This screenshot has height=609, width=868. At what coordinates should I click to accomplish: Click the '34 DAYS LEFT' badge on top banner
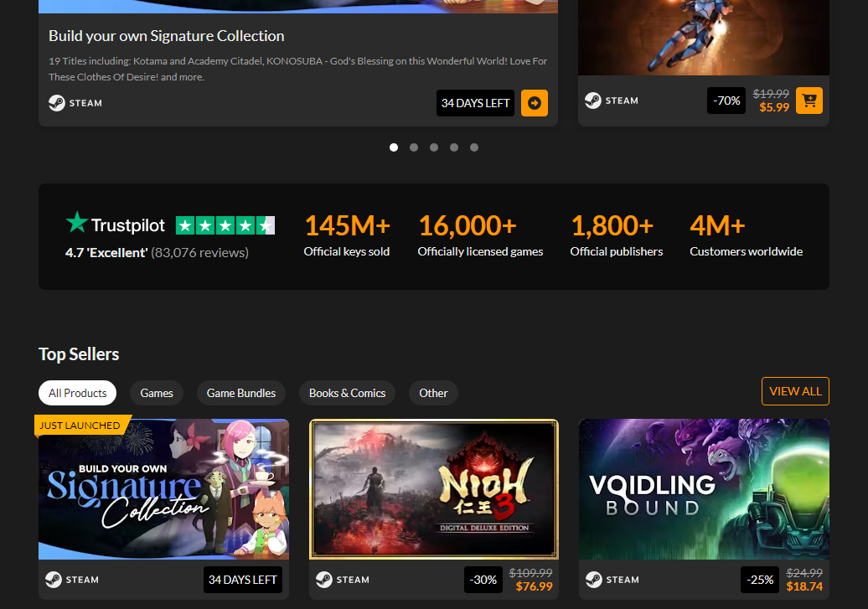476,103
